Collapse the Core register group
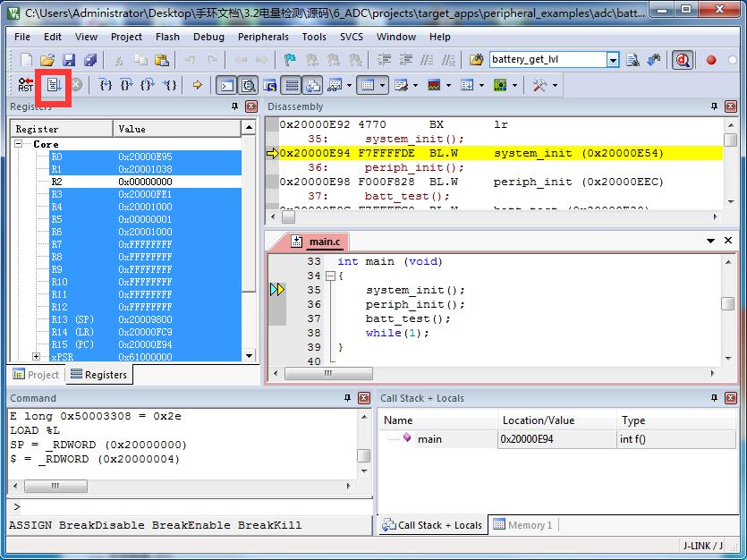747x560 pixels. click(x=18, y=143)
